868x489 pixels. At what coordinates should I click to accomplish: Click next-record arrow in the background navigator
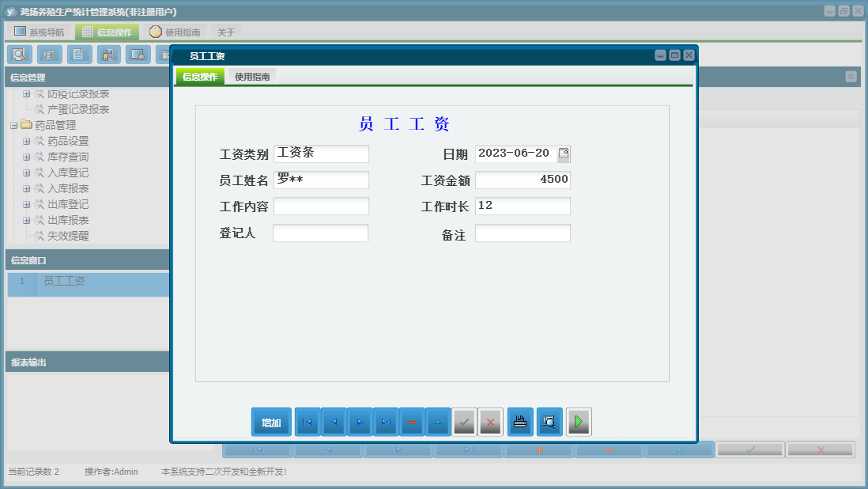coord(398,449)
